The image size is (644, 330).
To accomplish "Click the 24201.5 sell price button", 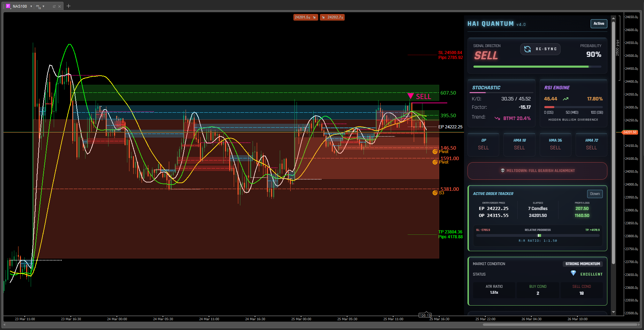I will click(x=305, y=17).
